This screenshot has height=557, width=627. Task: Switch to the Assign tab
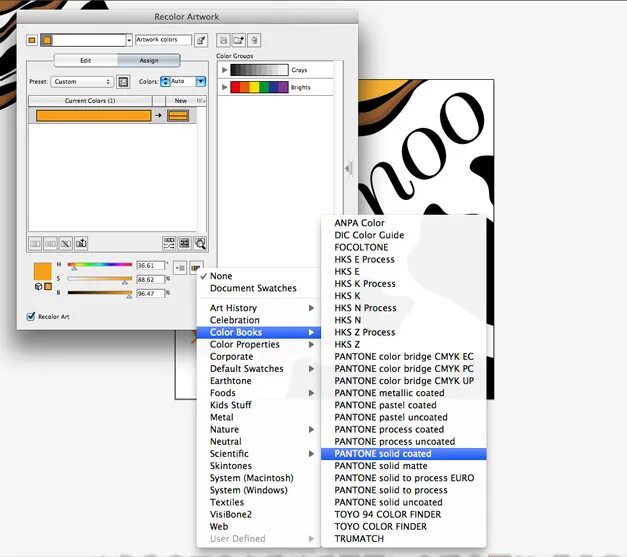(149, 60)
